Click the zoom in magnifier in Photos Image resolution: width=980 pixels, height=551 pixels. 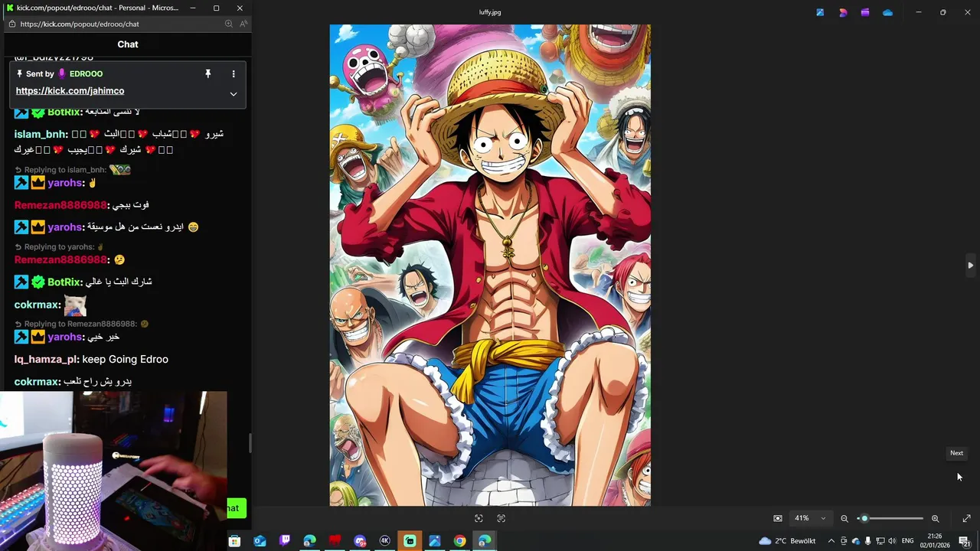point(935,518)
